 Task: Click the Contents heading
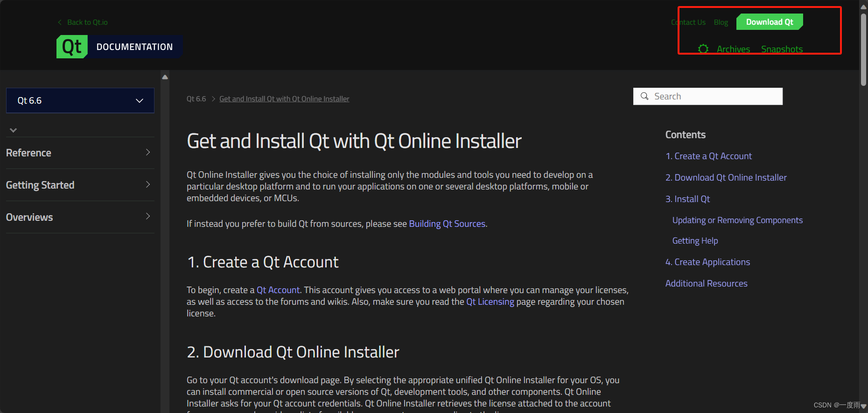[x=686, y=135]
